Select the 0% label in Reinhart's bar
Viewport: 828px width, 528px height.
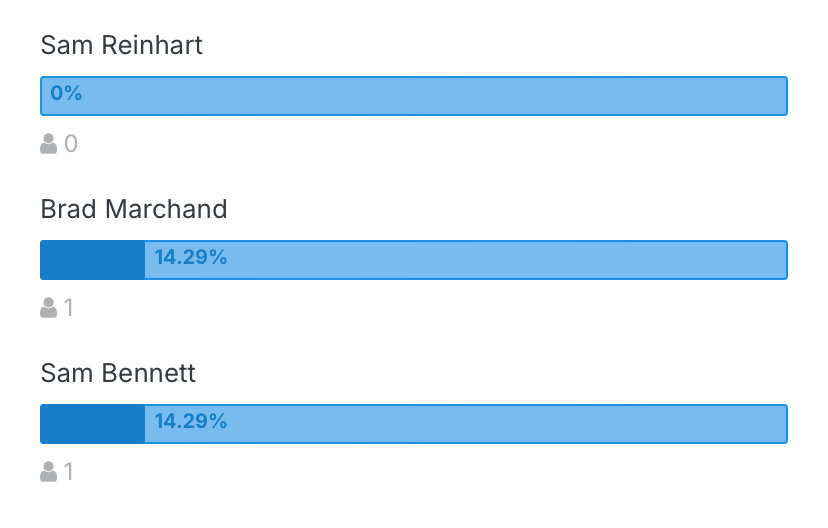(x=66, y=93)
